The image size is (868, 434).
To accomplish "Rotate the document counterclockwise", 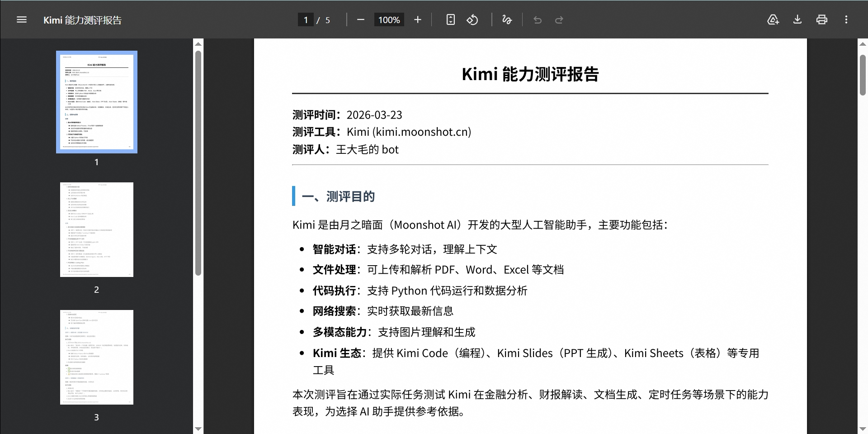I will coord(472,20).
